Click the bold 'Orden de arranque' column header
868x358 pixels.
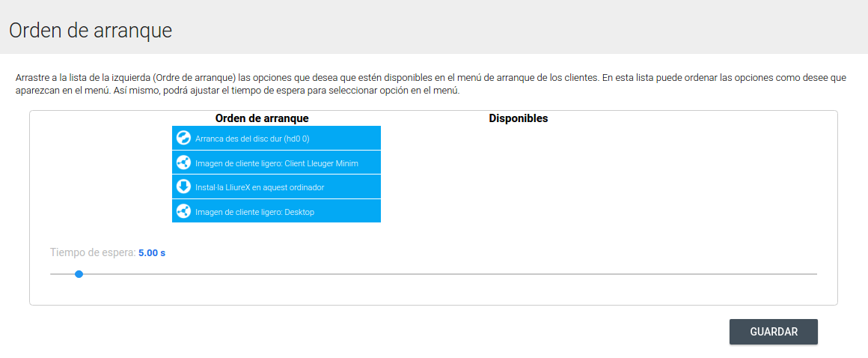262,118
